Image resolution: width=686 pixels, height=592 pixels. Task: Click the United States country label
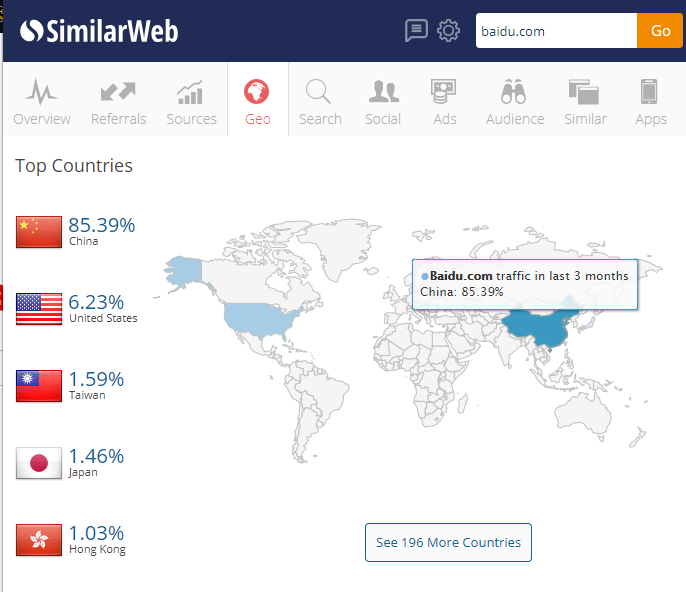point(103,318)
